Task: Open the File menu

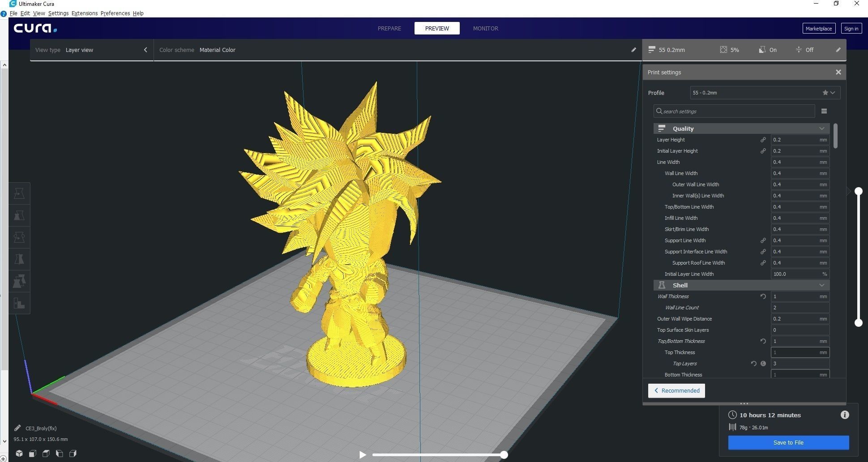Action: click(13, 13)
